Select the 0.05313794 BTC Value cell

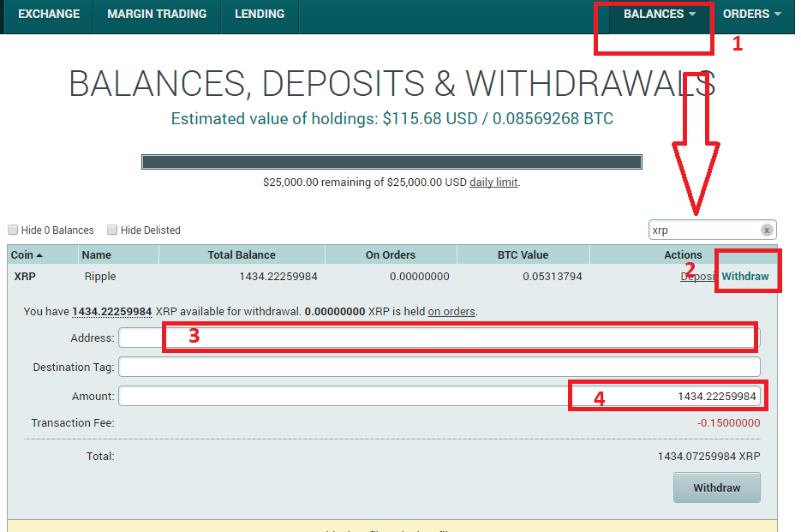click(553, 277)
